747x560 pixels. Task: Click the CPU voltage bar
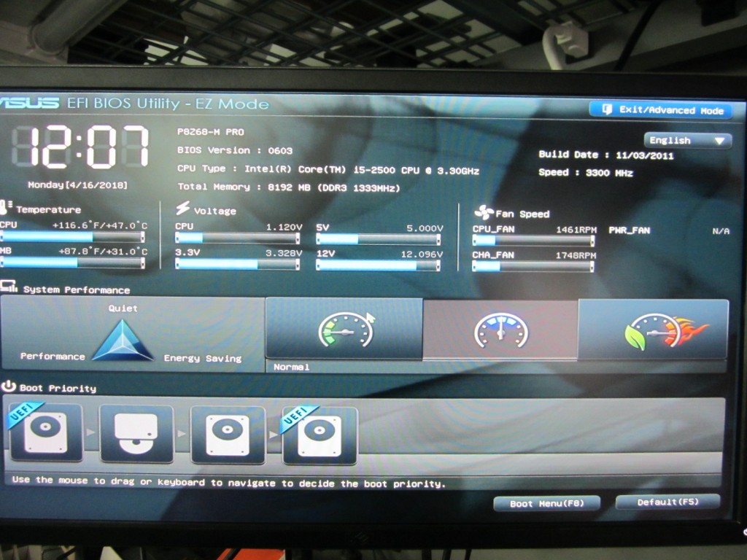238,238
